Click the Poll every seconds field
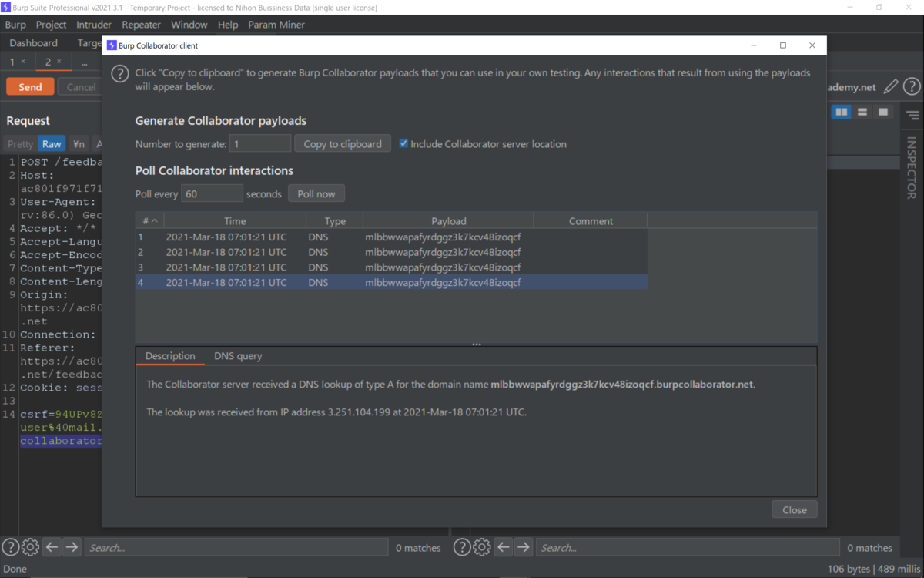924x578 pixels. pyautogui.click(x=212, y=193)
